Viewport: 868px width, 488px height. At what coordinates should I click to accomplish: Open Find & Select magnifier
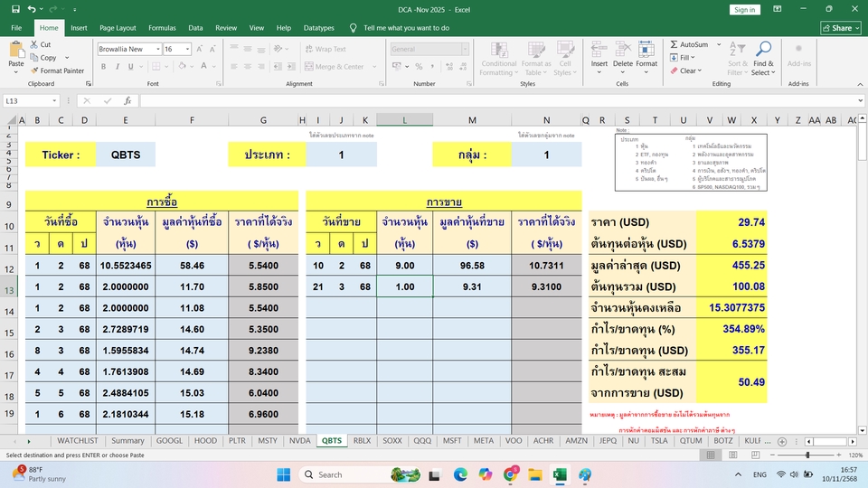763,51
